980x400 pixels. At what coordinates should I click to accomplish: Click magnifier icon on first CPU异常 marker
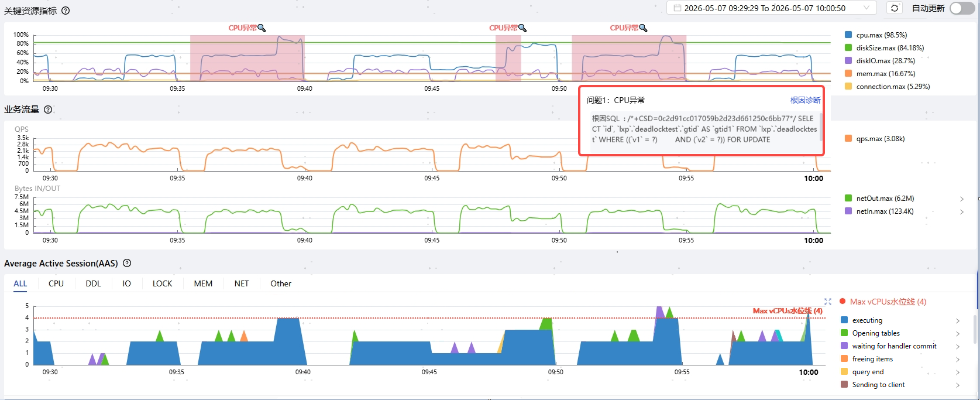coord(262,28)
